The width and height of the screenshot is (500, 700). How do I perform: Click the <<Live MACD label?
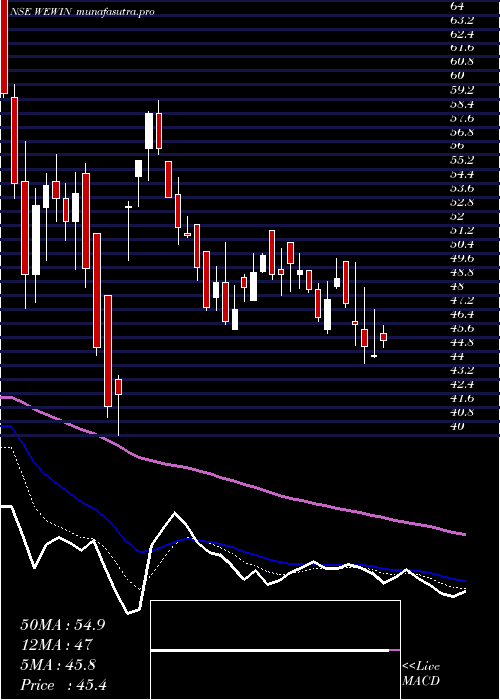tap(421, 674)
